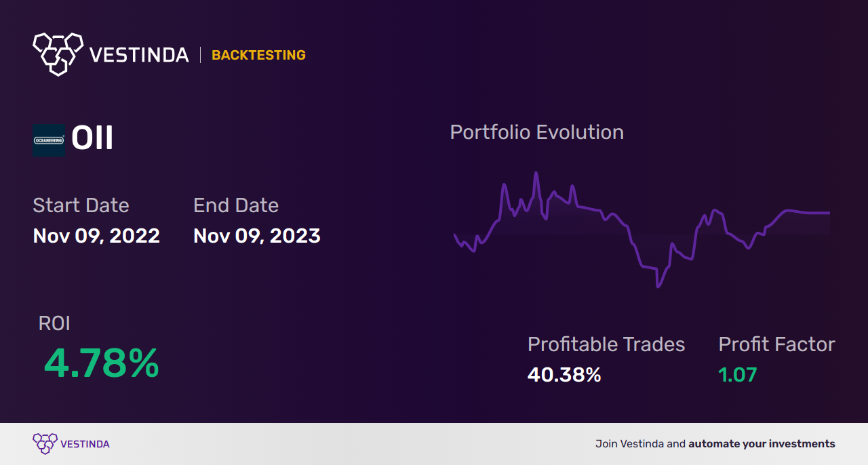Click the Oceaneering company logo icon

49,140
